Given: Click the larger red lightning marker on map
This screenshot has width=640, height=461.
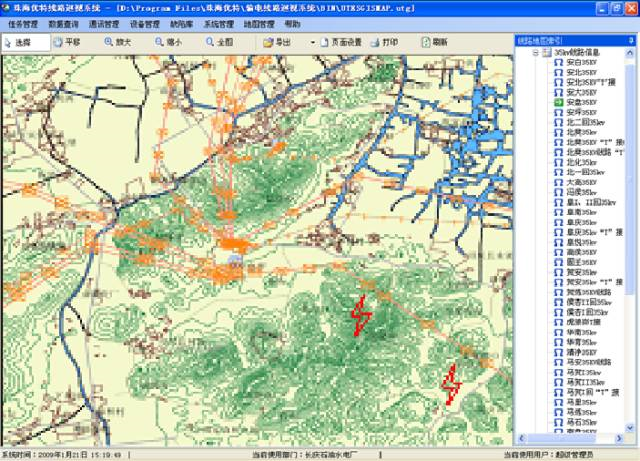Looking at the screenshot, I should point(361,315).
